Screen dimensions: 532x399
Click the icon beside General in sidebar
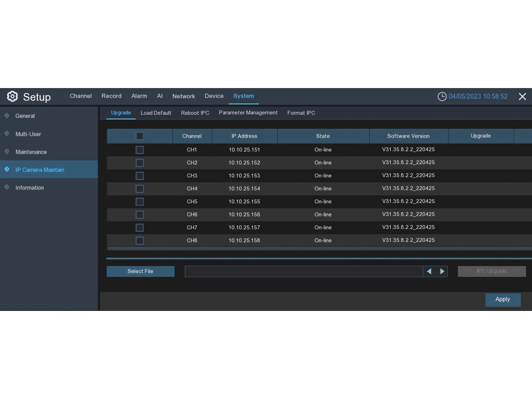[7, 116]
